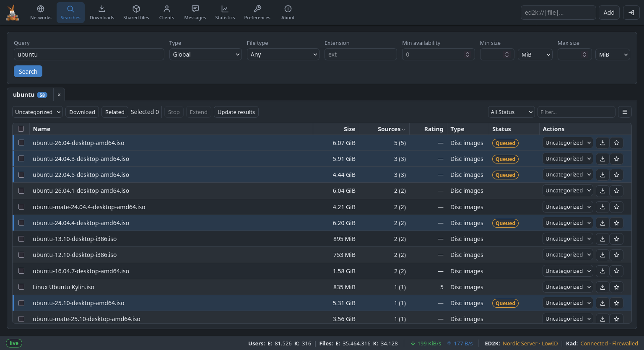Open the Clients section
644x350 pixels.
[166, 13]
